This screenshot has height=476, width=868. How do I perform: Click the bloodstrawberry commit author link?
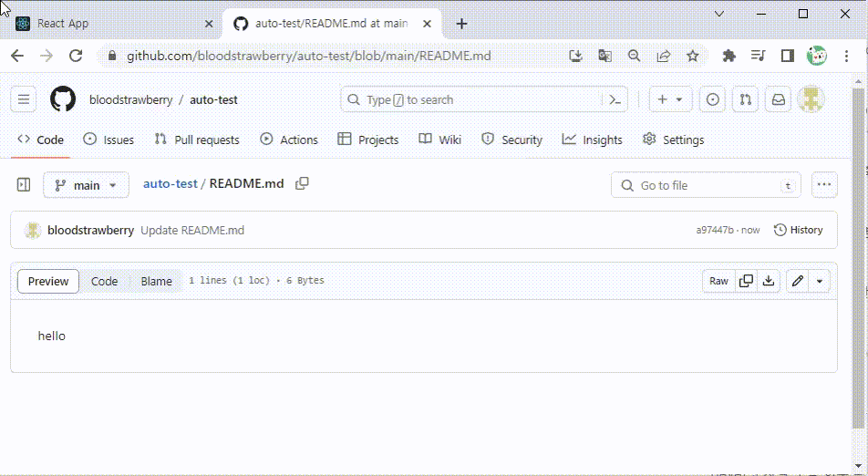pos(91,231)
